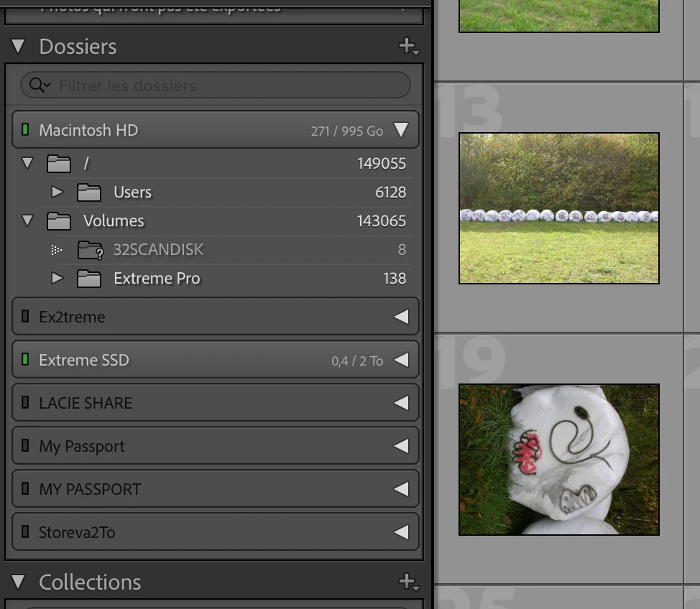Expand the My Passport volume arrow
This screenshot has width=700, height=609.
401,446
